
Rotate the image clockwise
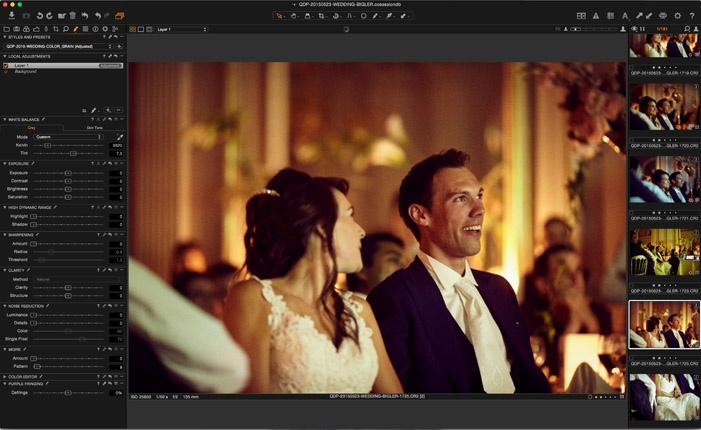(49, 16)
